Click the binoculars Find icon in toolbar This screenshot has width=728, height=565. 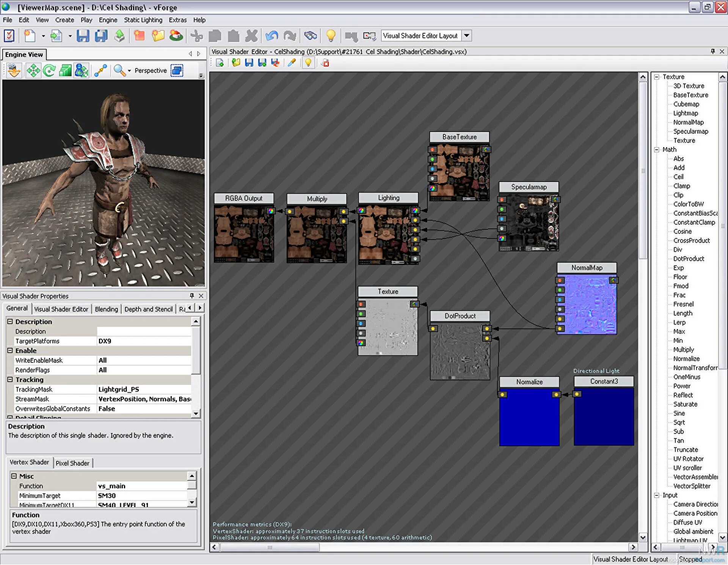311,36
